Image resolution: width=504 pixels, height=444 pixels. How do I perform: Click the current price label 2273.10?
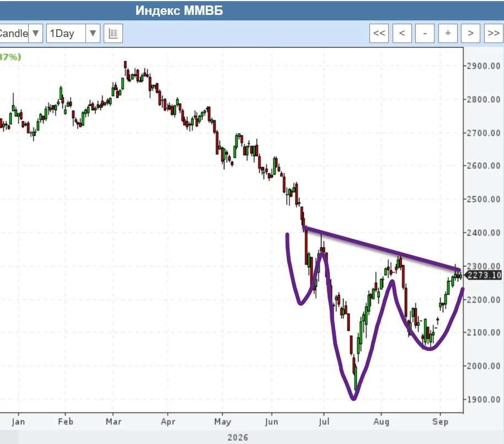point(484,275)
